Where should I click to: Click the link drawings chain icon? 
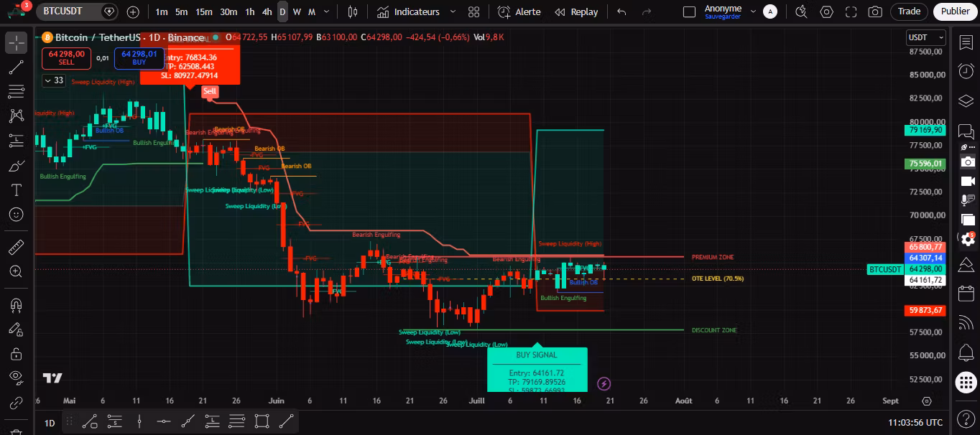[17, 403]
